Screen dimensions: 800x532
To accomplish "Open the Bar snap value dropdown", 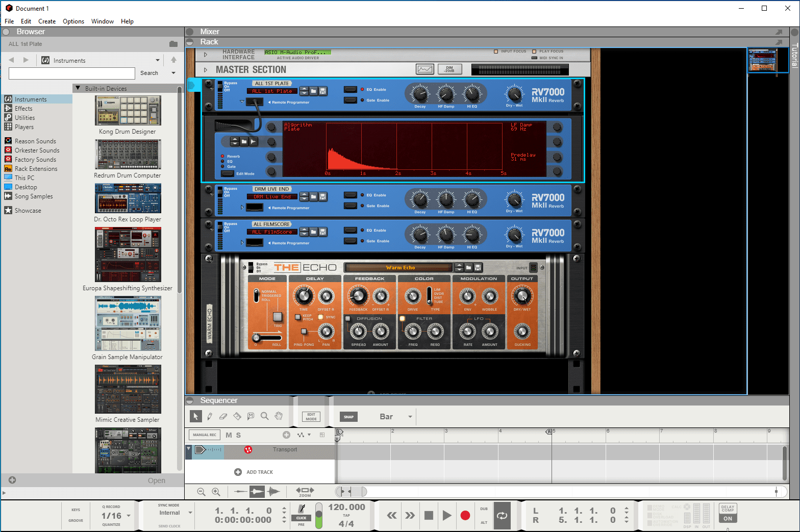I will click(x=396, y=417).
